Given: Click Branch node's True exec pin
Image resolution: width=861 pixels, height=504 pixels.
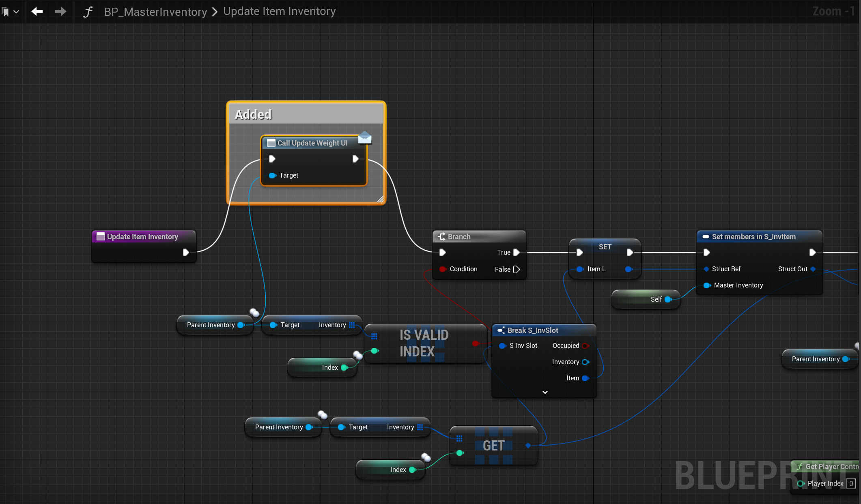Looking at the screenshot, I should [x=517, y=252].
